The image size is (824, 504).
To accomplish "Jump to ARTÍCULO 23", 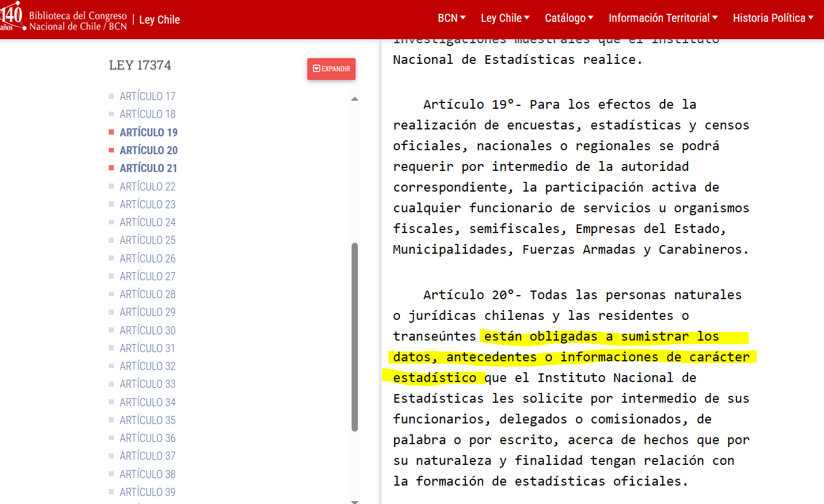I will click(x=147, y=204).
